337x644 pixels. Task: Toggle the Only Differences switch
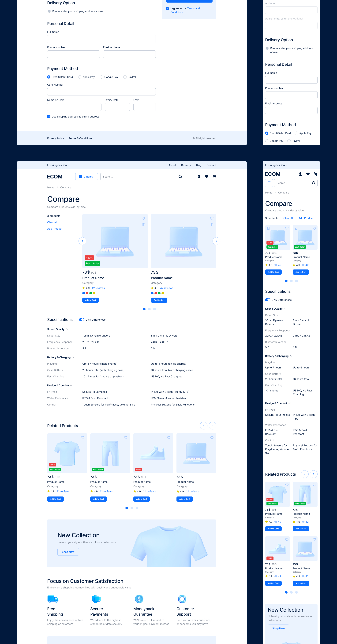pyautogui.click(x=82, y=319)
